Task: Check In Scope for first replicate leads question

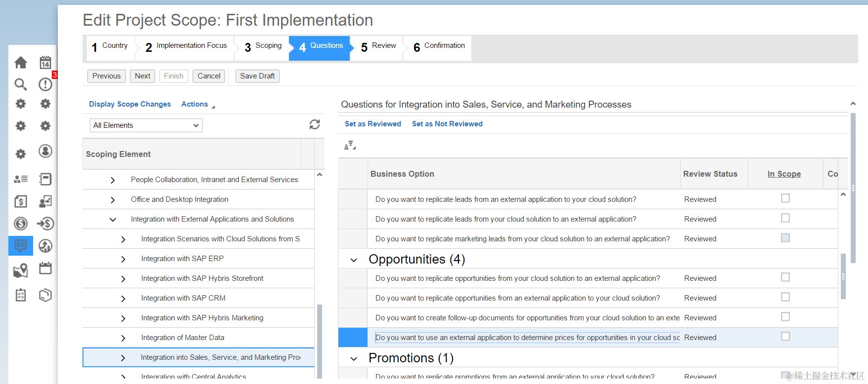Action: coord(785,198)
